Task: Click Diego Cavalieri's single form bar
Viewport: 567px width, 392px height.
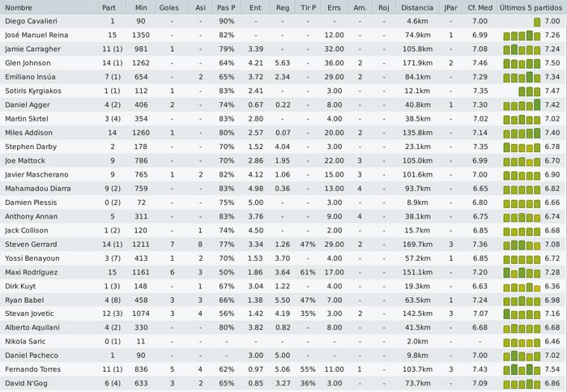Action: (537, 22)
